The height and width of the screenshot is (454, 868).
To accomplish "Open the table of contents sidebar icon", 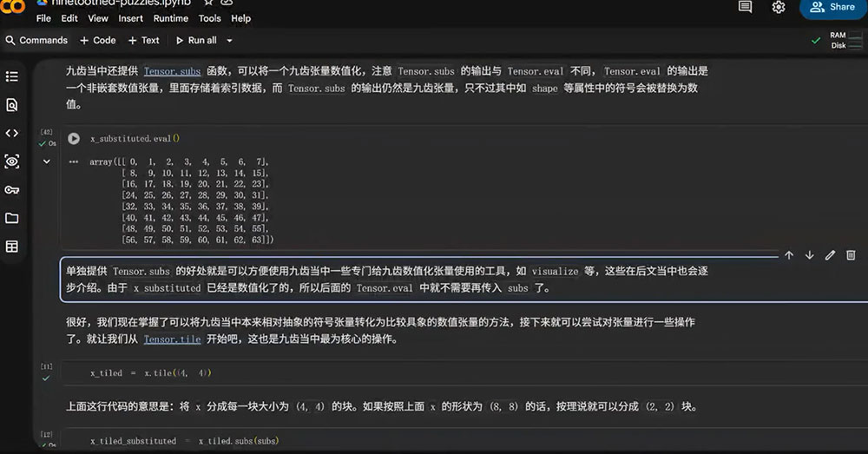I will [11, 76].
